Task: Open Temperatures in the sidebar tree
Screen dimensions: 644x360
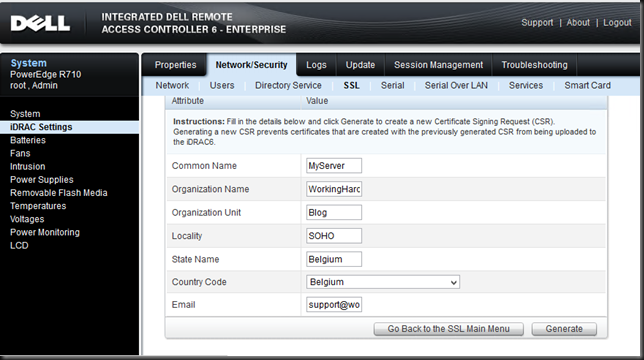Action: (x=38, y=206)
